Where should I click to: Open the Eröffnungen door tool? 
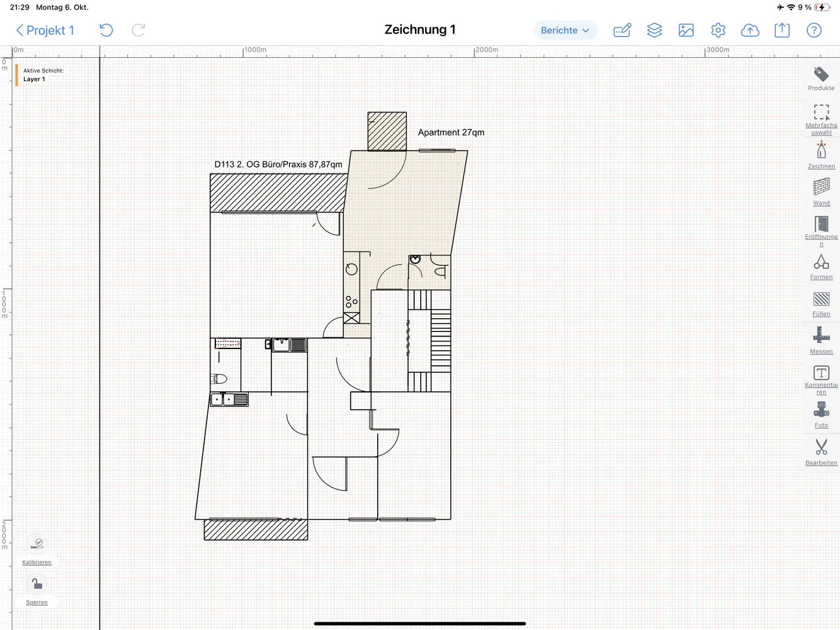(821, 231)
